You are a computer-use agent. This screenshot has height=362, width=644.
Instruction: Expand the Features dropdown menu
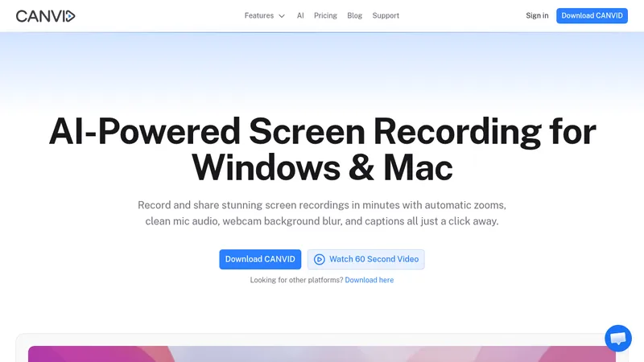(265, 15)
